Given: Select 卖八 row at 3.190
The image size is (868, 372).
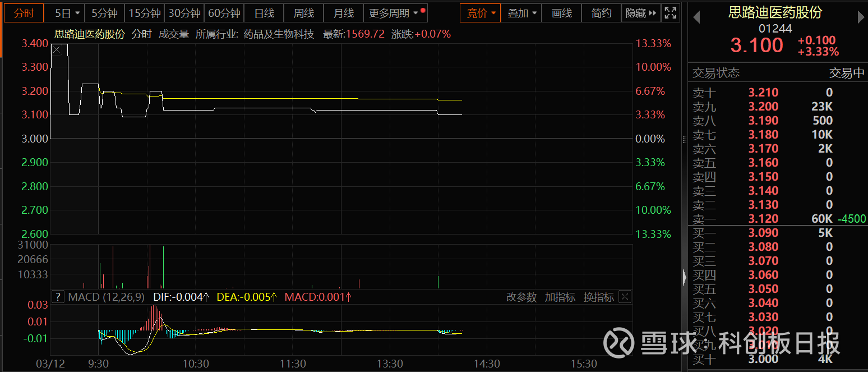Looking at the screenshot, I should 778,121.
